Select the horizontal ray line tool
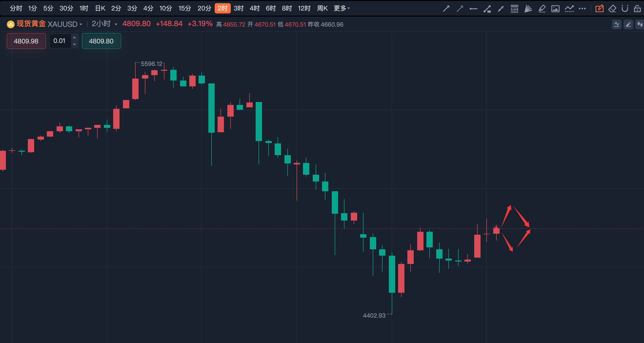The width and height of the screenshot is (644, 343). pos(473,9)
